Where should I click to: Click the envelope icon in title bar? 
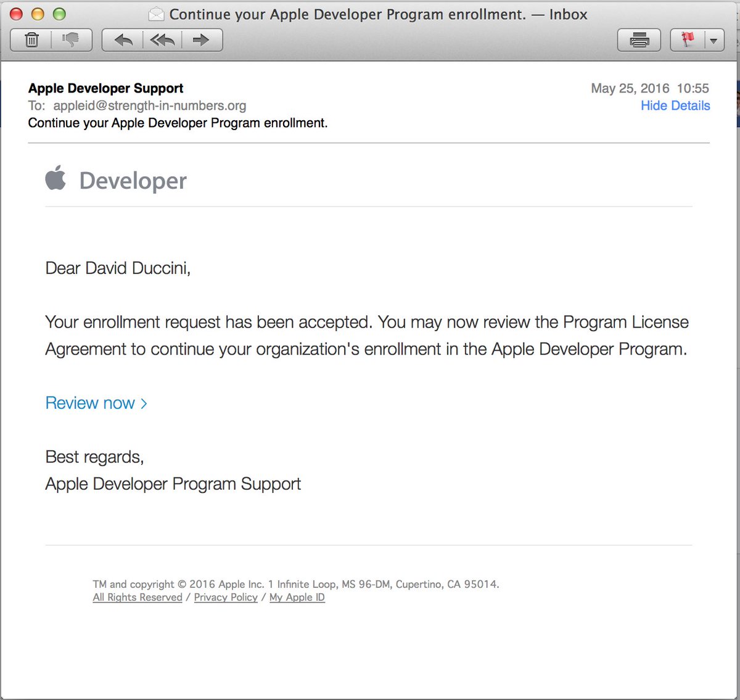[x=157, y=14]
